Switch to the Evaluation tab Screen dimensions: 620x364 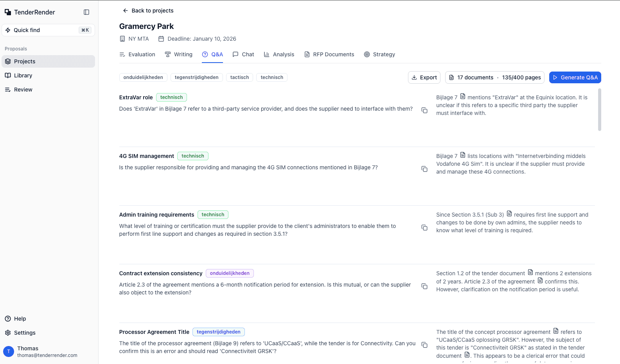[137, 54]
